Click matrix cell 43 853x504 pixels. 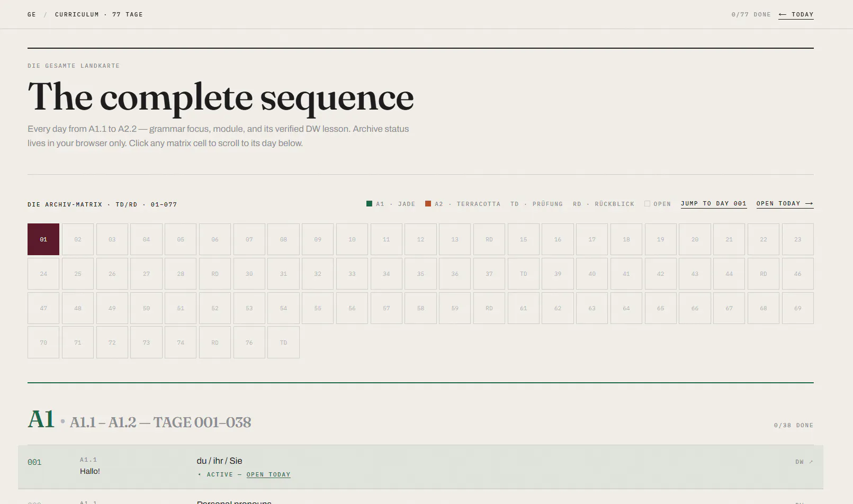coord(695,274)
